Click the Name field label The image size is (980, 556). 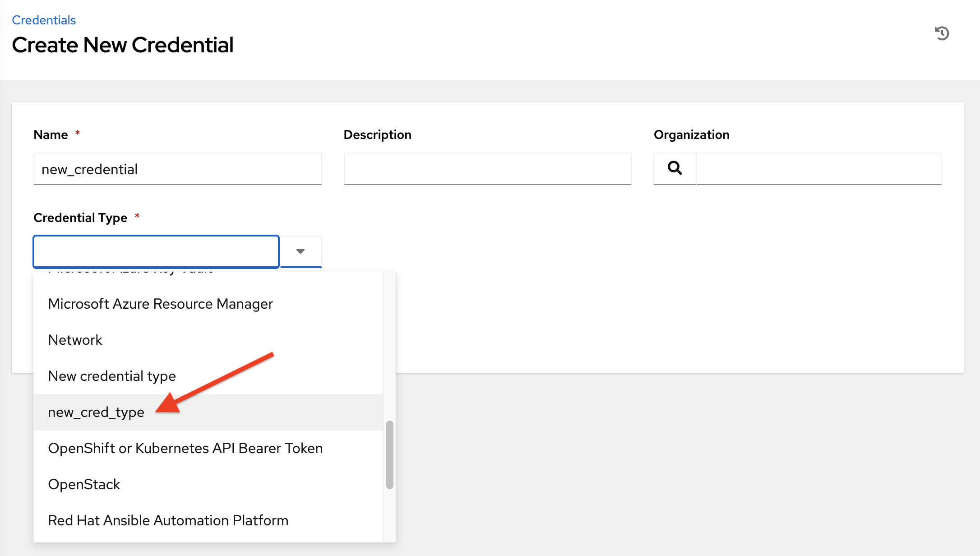click(x=51, y=134)
